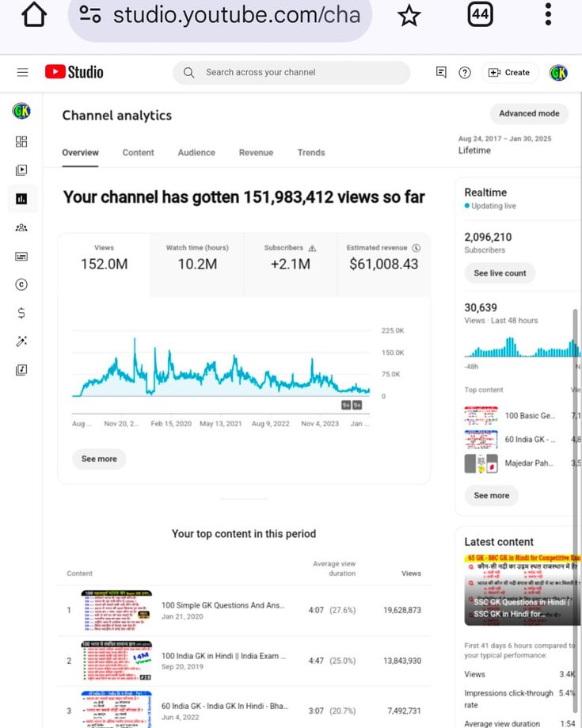Open Subtitles from the left sidebar
This screenshot has width=582, height=728.
point(21,257)
